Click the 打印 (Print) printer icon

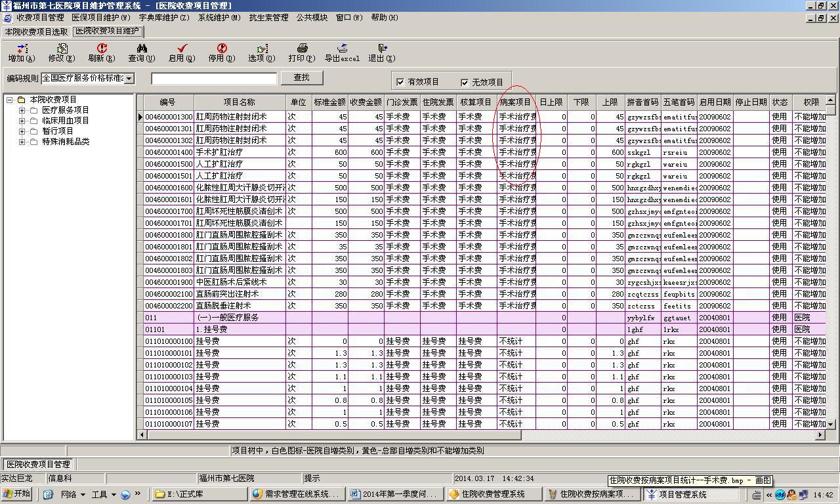coord(302,52)
